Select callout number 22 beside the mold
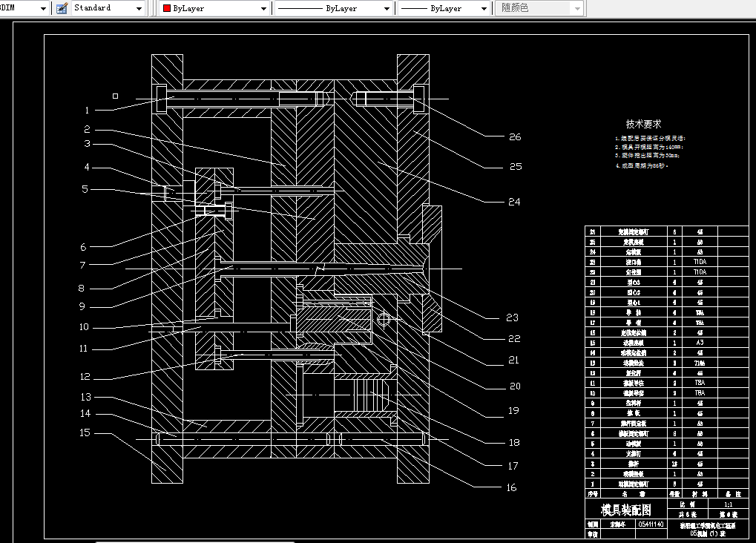756x543 pixels. (x=514, y=339)
